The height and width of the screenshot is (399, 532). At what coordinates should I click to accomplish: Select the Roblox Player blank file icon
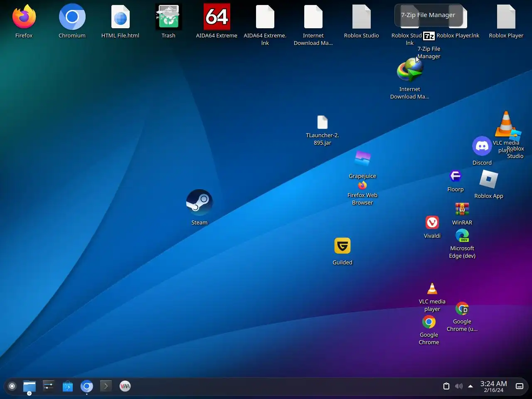(x=506, y=17)
